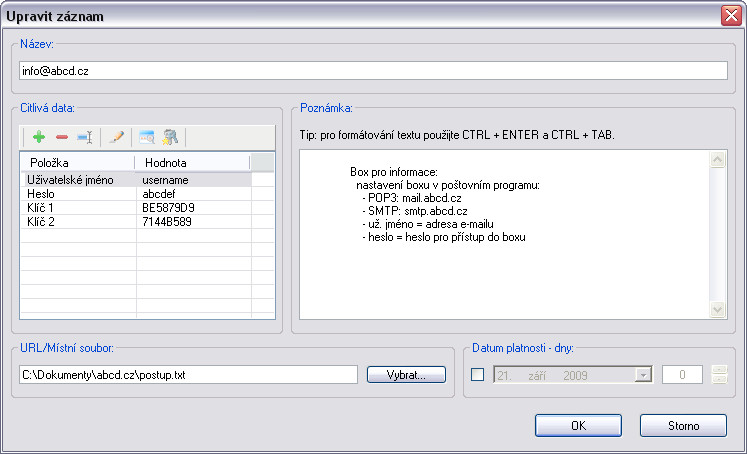Screen dimensions: 747x454
Task: Select the Uživatelské jméno row
Action: click(x=136, y=180)
